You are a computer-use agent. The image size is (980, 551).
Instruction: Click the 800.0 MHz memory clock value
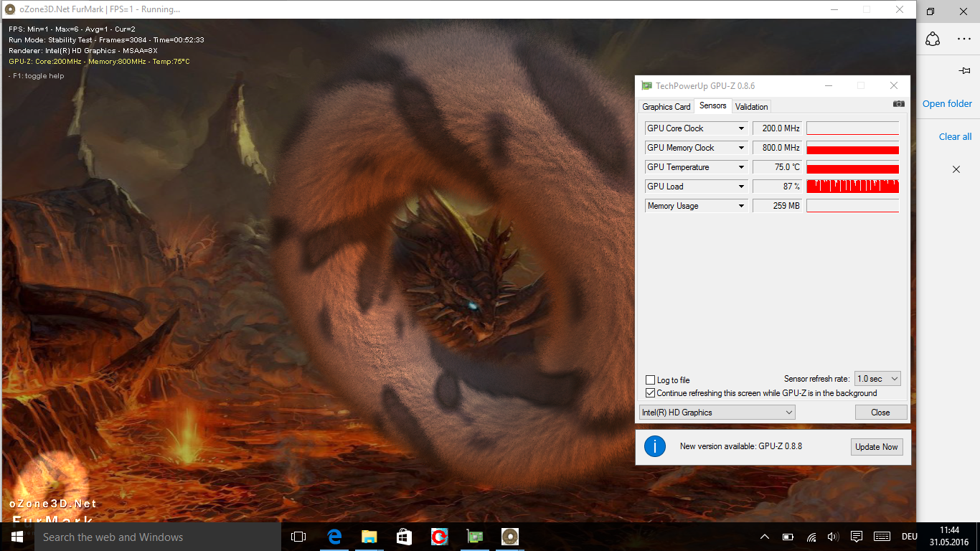pyautogui.click(x=777, y=148)
